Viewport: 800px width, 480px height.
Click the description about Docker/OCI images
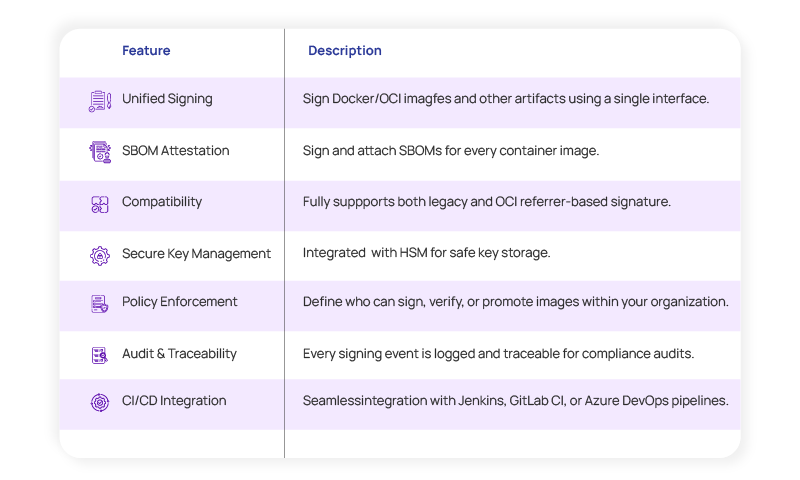coord(506,100)
